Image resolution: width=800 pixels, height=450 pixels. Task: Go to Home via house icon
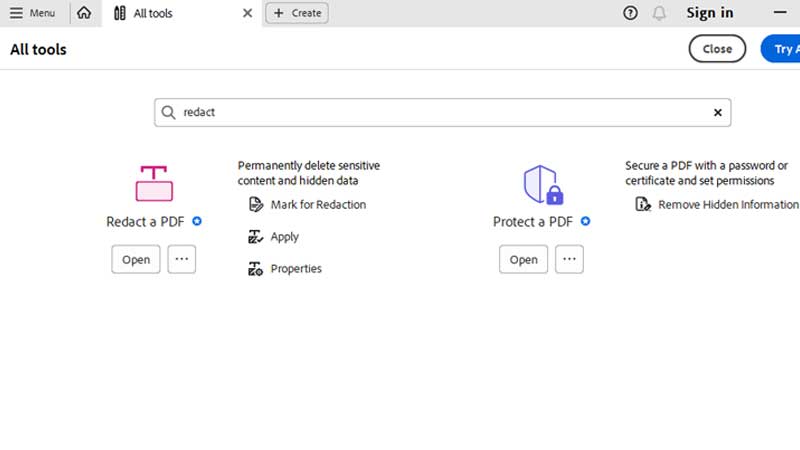tap(84, 13)
